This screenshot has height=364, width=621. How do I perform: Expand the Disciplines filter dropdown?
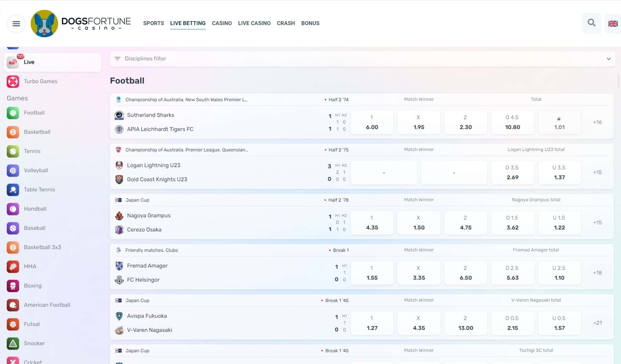tap(608, 59)
